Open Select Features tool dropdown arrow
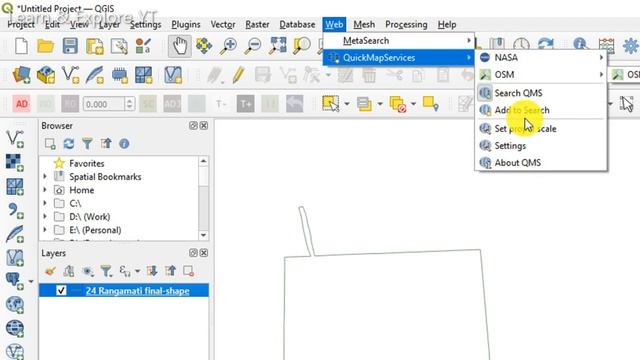This screenshot has height=360, width=640. click(x=347, y=104)
